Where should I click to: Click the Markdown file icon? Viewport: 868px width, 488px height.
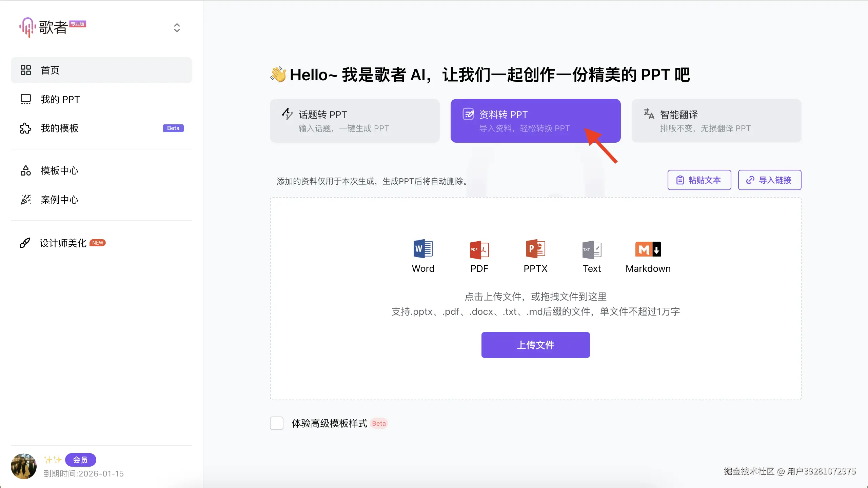pyautogui.click(x=648, y=249)
